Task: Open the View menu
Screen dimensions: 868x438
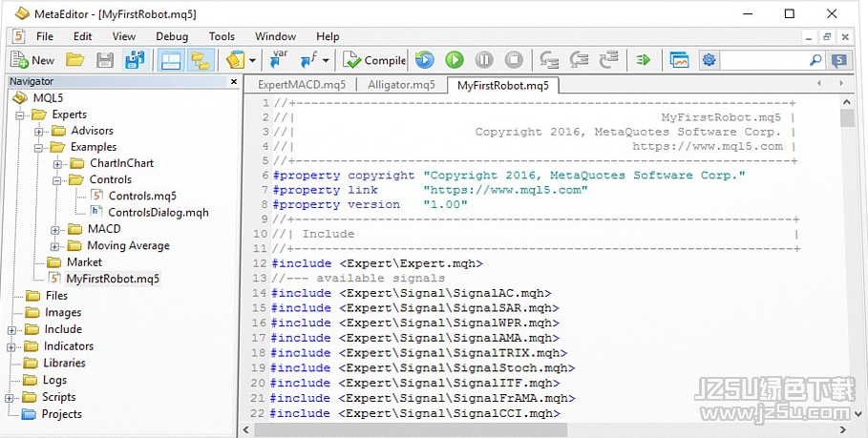Action: [x=123, y=36]
